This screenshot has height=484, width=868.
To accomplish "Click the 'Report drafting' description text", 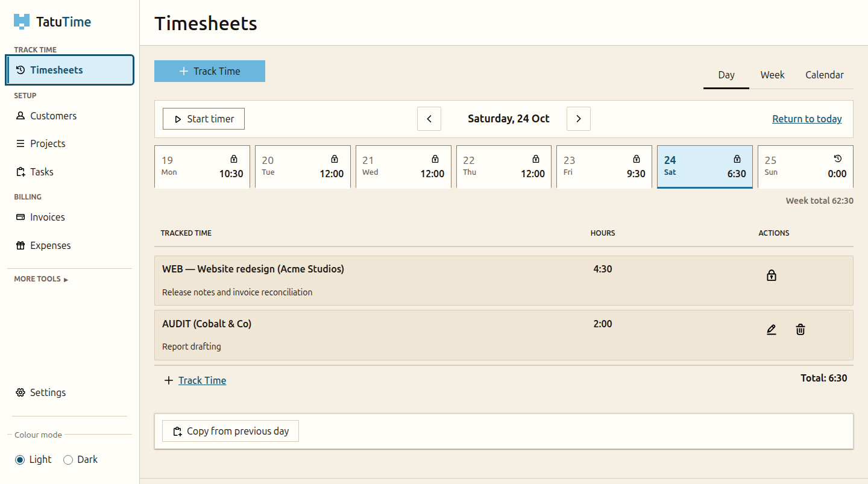I will click(192, 347).
